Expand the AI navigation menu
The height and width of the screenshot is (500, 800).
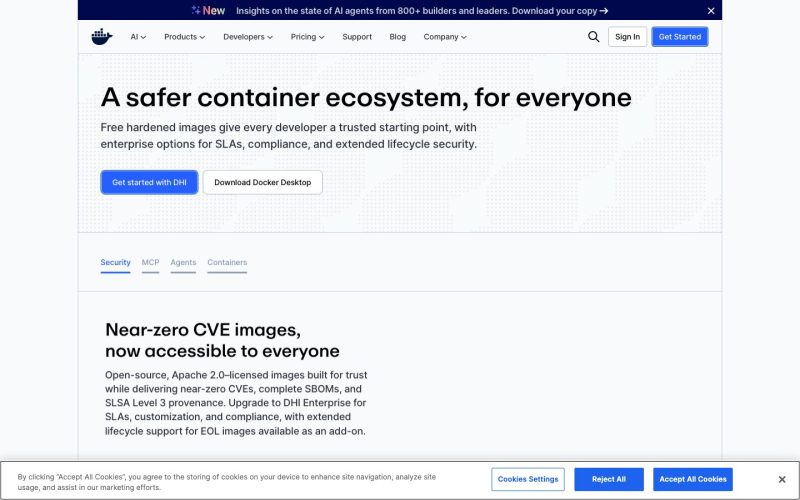(138, 37)
